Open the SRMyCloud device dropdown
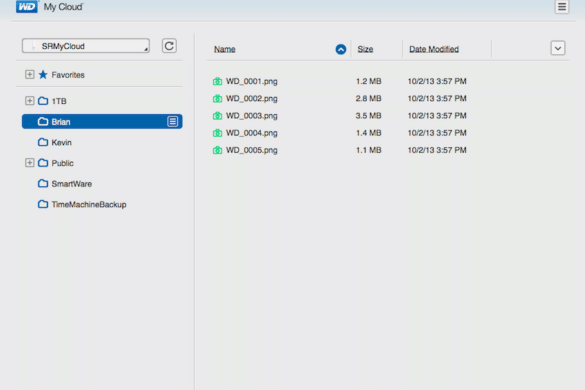 click(86, 46)
